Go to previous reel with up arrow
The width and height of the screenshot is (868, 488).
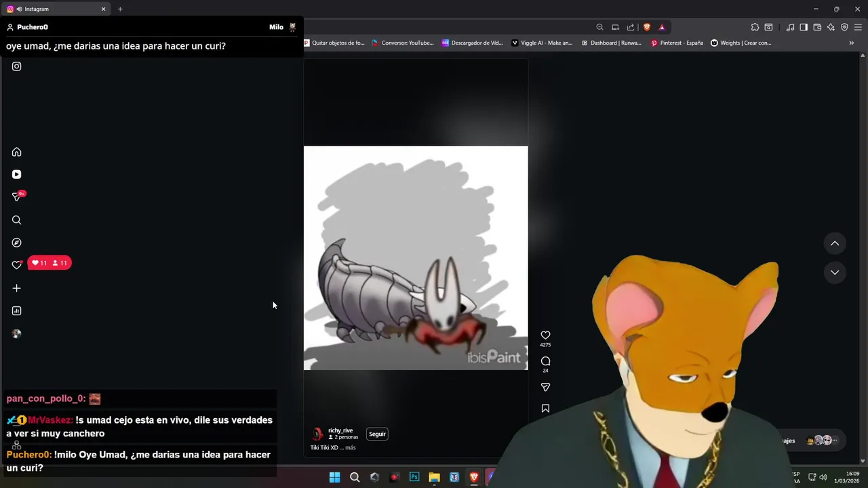coord(835,243)
